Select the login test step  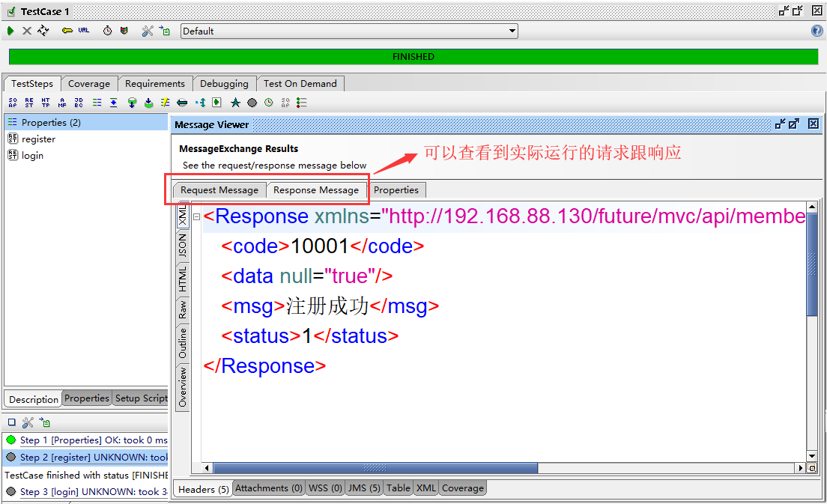(32, 156)
